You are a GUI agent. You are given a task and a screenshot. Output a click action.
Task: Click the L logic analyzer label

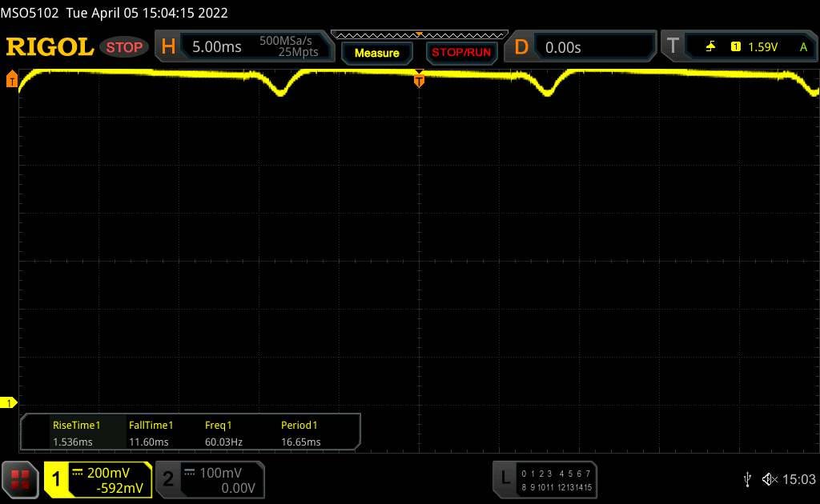(504, 478)
